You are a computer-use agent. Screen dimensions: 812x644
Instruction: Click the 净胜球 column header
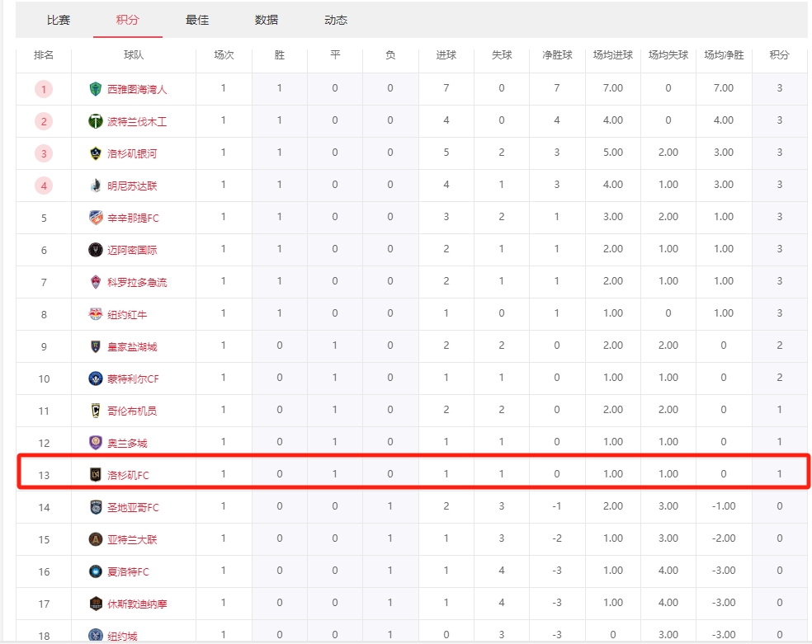[557, 55]
